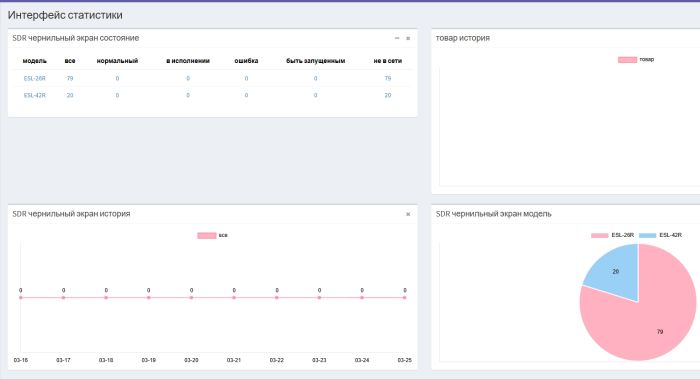The image size is (700, 379).
Task: Click ESL-42R's не в сети value 20
Action: click(388, 95)
